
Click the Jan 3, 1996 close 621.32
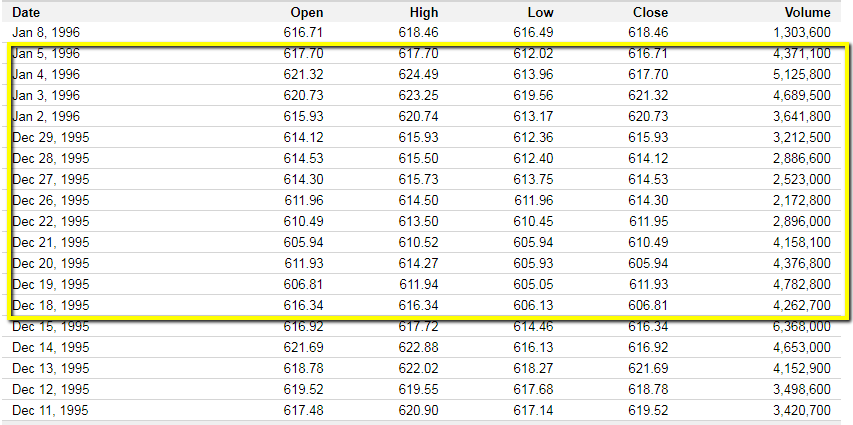click(648, 96)
